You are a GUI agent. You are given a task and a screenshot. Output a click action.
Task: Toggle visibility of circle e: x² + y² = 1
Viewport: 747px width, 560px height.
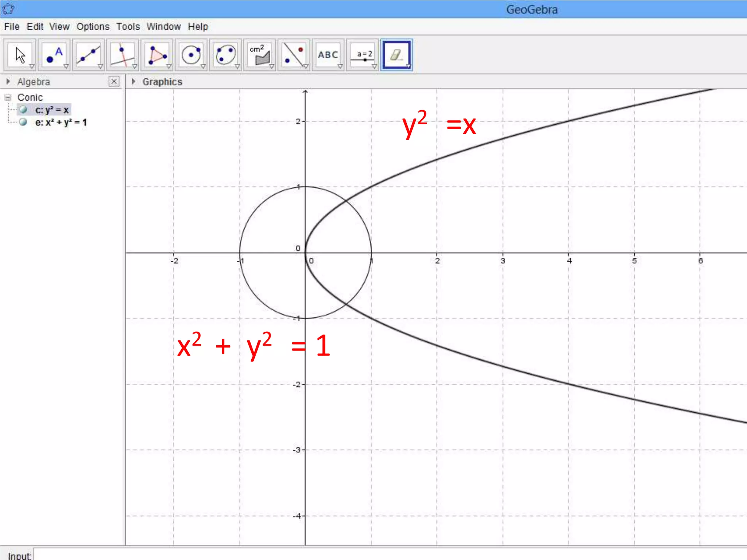[x=23, y=122]
